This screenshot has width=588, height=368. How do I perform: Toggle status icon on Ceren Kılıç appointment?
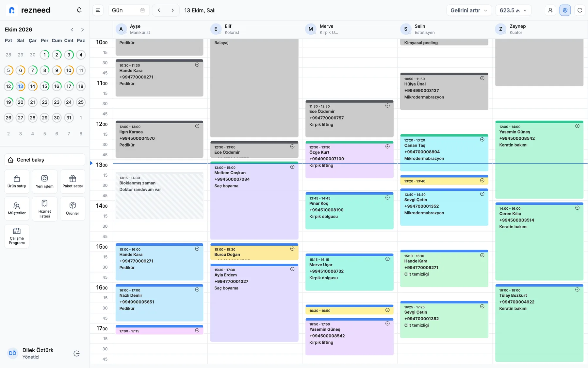(x=577, y=208)
